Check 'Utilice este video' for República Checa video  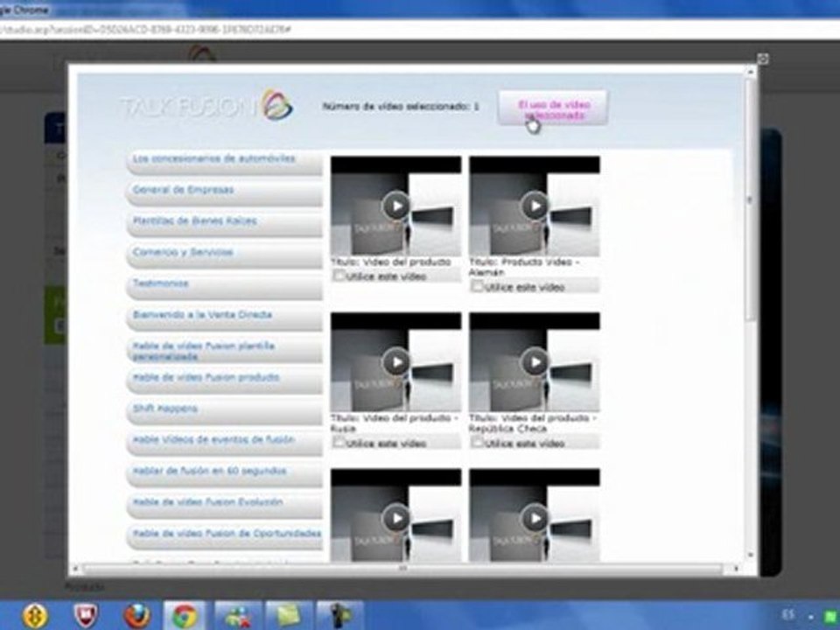(478, 443)
